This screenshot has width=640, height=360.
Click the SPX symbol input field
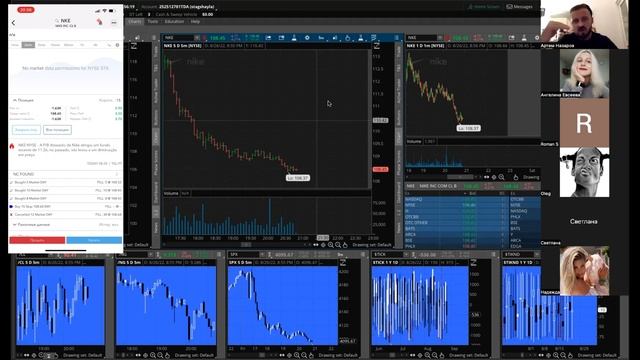(244, 254)
